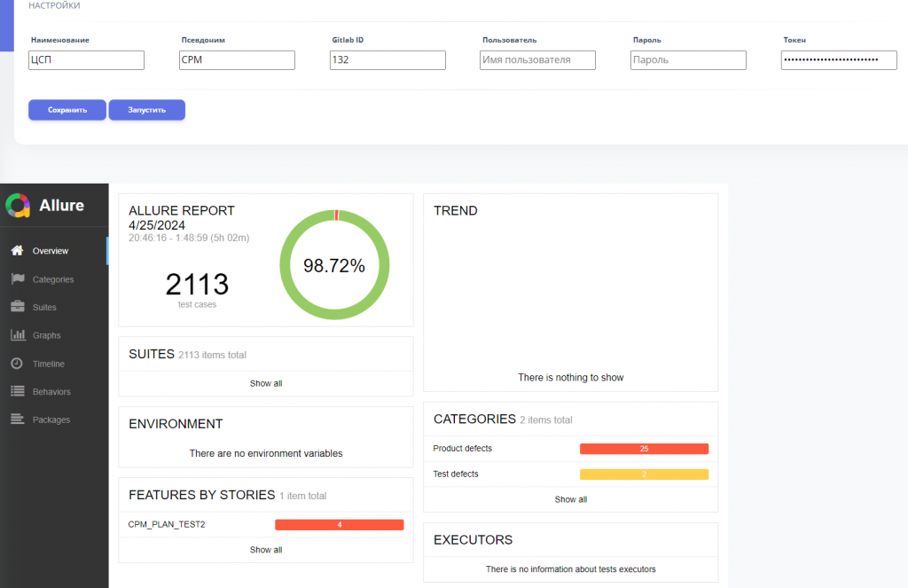Click the TREND widget title
908x588 pixels.
point(455,211)
